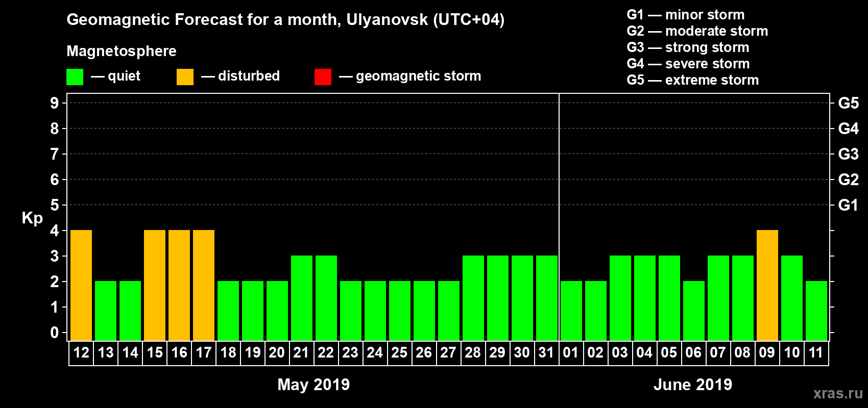The image size is (868, 408).
Task: Click the G2 right axis label
Action: point(848,180)
